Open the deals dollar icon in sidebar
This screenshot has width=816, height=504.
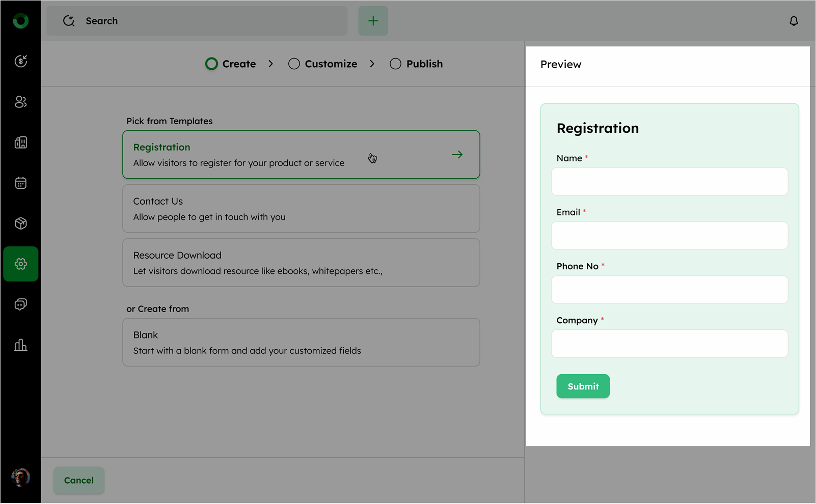[x=20, y=61]
